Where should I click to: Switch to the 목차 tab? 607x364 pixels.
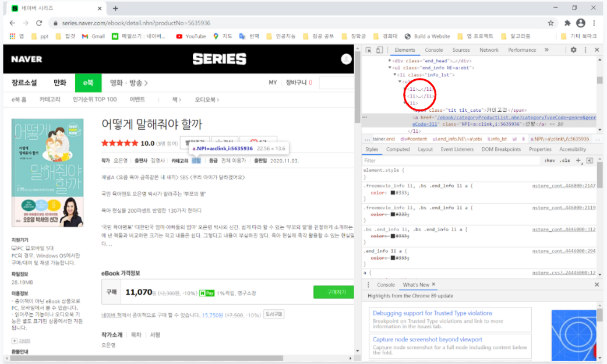coord(136,334)
